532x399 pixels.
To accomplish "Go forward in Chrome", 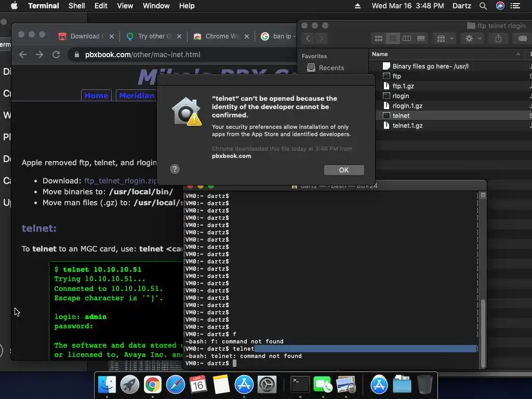I will click(x=39, y=55).
